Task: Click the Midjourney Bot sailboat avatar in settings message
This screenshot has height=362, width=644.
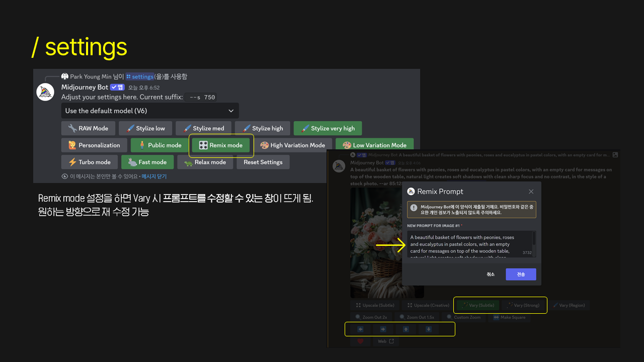Action: [45, 92]
